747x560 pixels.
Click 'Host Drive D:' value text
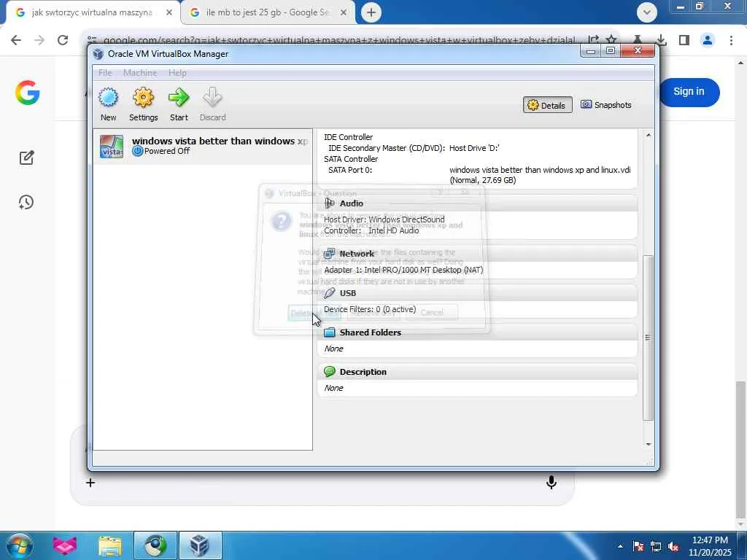pos(474,148)
